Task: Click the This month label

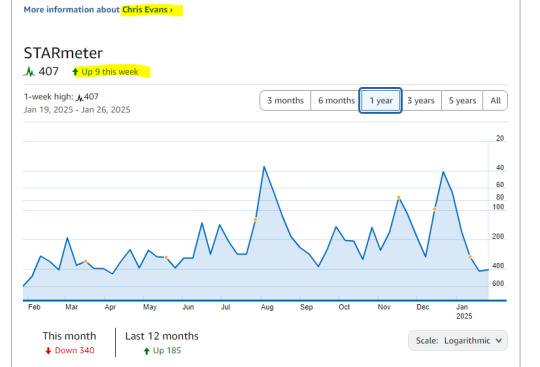Action: point(69,336)
